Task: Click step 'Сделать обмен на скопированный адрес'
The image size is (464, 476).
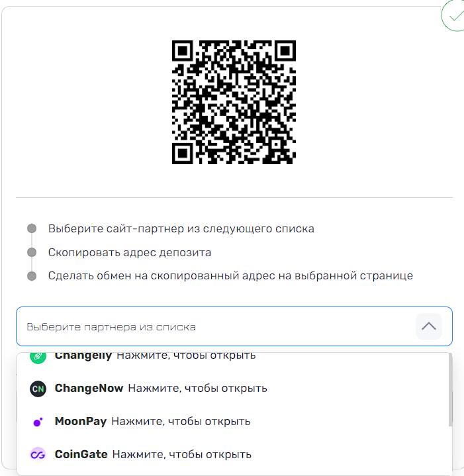Action: coord(230,275)
